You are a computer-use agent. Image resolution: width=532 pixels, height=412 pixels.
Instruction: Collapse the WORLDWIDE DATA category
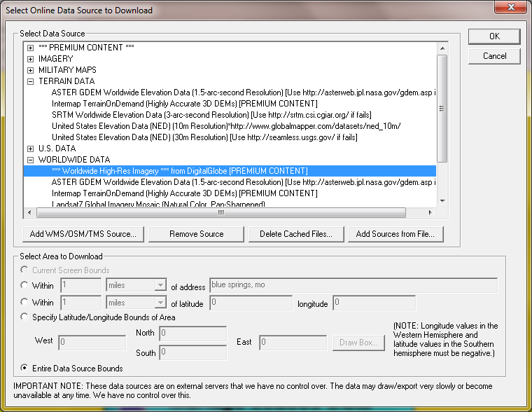point(30,160)
